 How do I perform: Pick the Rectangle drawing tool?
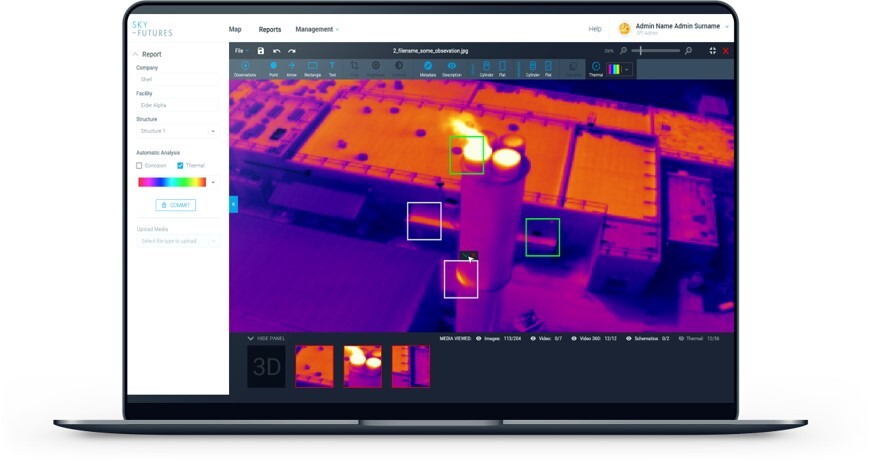pyautogui.click(x=312, y=66)
